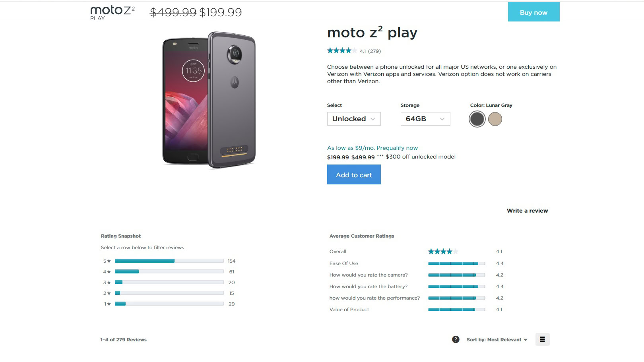Click the product star rating under title
Viewport: 644px width, 362px height.
point(341,51)
